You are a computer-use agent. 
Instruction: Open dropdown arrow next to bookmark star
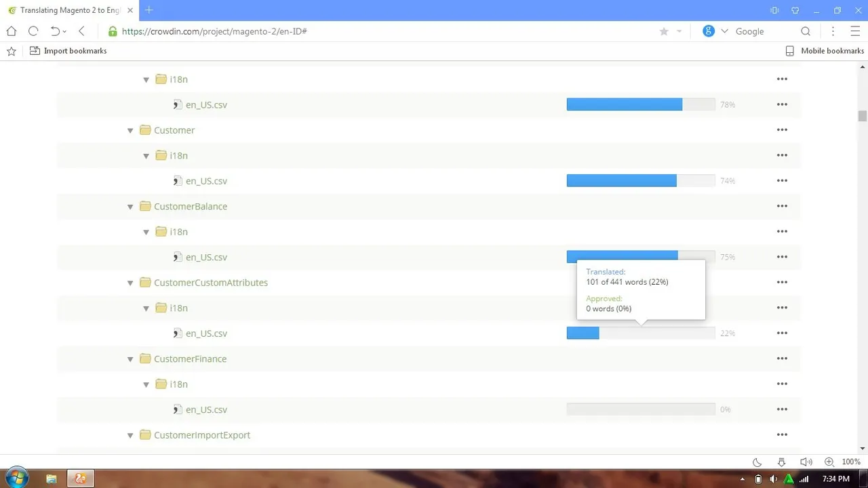point(679,32)
